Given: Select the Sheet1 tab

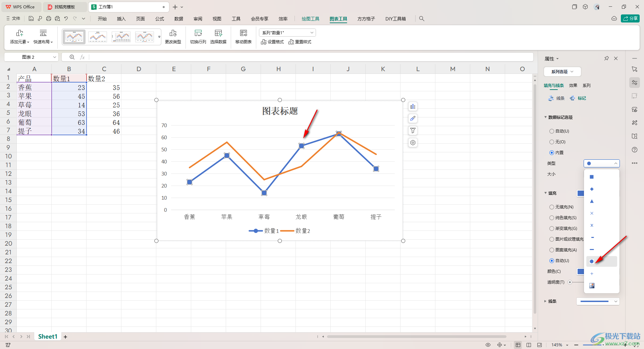Looking at the screenshot, I should click(48, 337).
